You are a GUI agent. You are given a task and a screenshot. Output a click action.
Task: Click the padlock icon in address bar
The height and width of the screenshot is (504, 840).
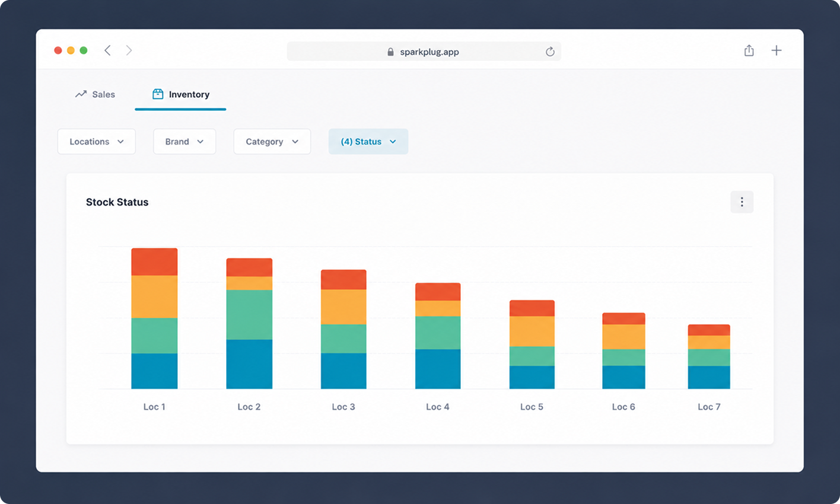tap(390, 52)
